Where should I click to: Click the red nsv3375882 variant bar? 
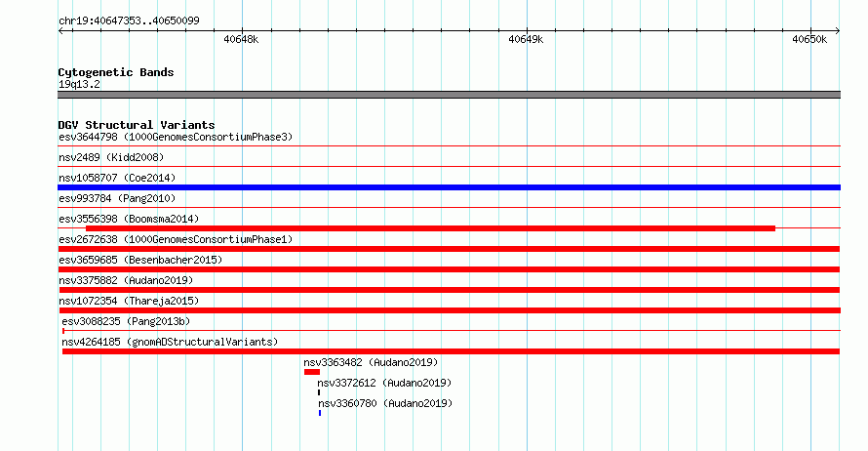[449, 290]
